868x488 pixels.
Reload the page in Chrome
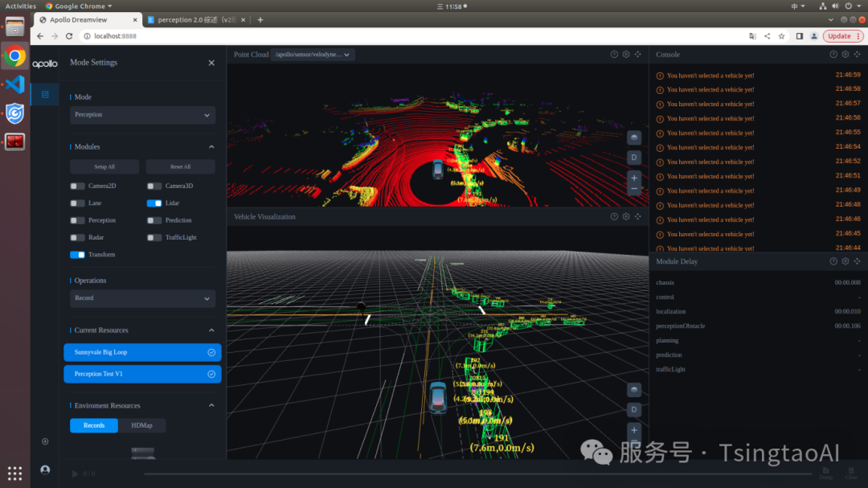69,36
